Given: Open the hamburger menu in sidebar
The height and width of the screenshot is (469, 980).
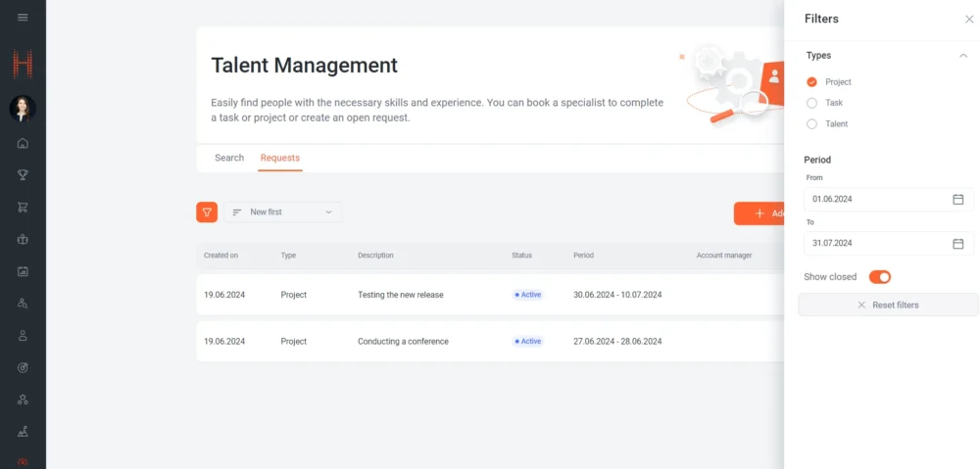Looking at the screenshot, I should (x=23, y=18).
